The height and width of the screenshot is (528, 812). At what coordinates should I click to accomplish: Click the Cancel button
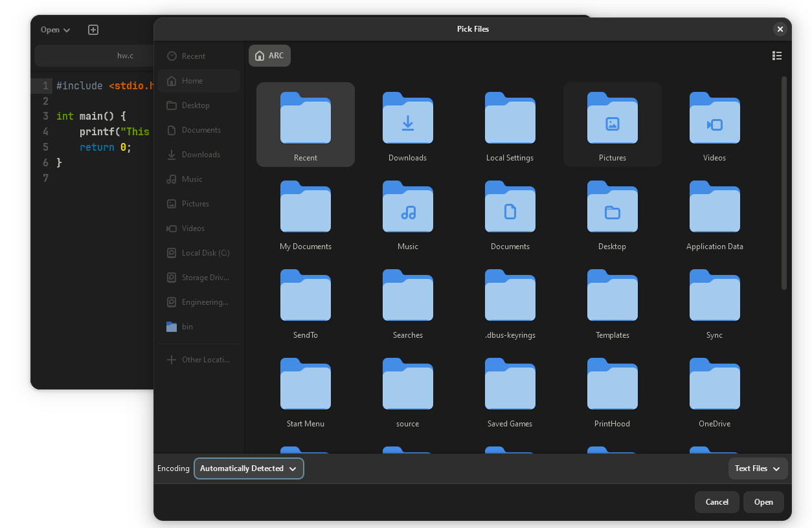[717, 502]
